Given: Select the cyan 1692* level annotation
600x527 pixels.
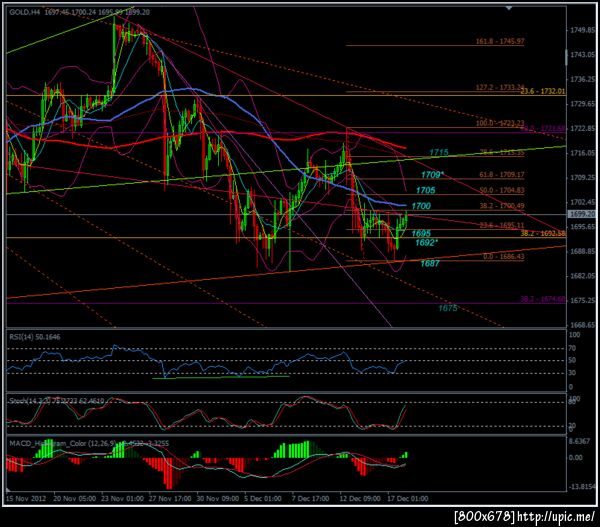Looking at the screenshot, I should pos(426,243).
